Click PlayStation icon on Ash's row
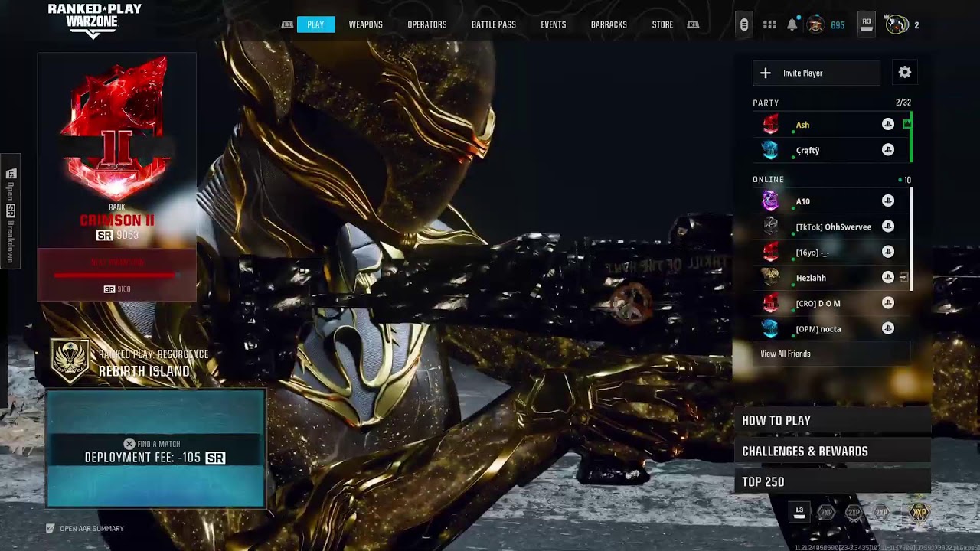The width and height of the screenshot is (980, 551). pyautogui.click(x=888, y=124)
